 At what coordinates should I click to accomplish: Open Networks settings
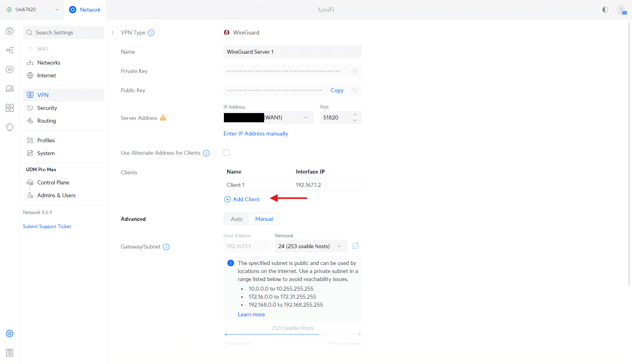[63, 63]
